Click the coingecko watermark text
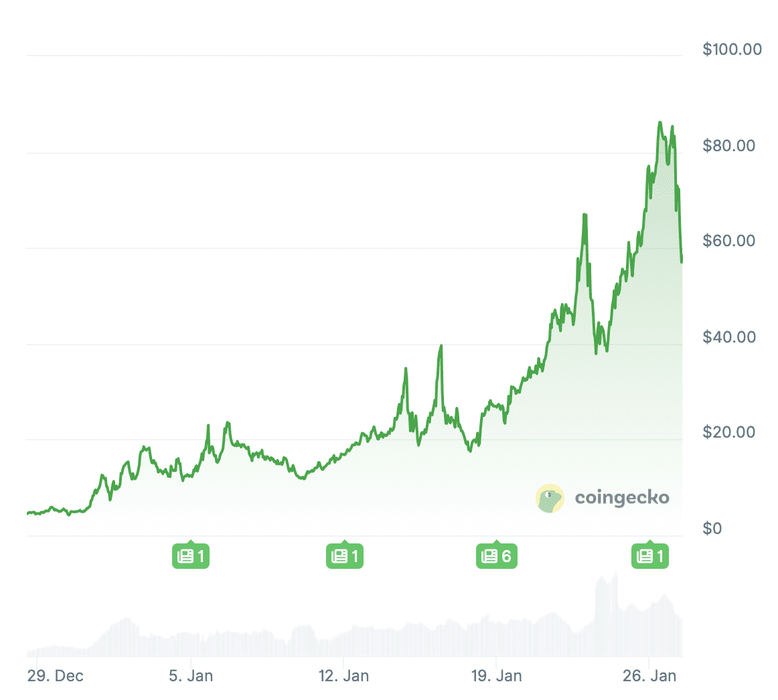The width and height of the screenshot is (778, 700). (x=622, y=498)
